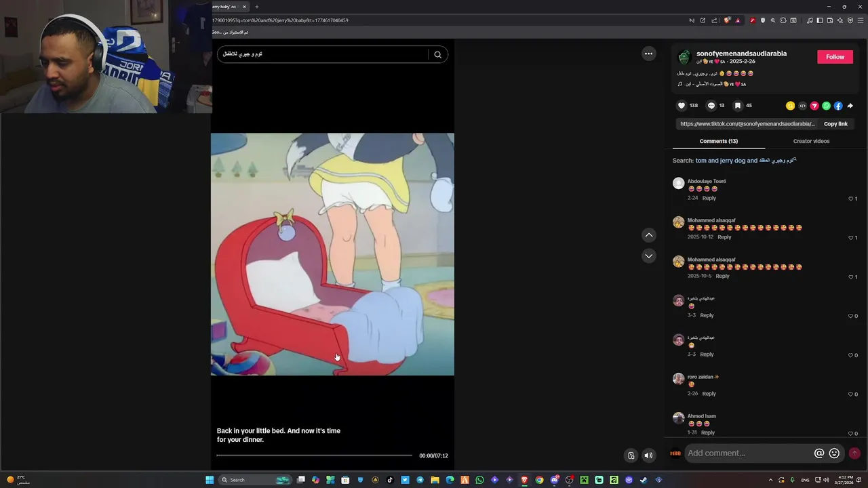Like the video with the heart icon
The height and width of the screenshot is (488, 868).
(x=682, y=106)
